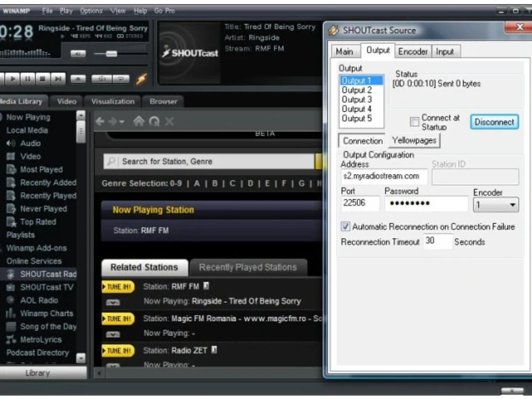The width and height of the screenshot is (532, 399).
Task: Go forward in the Winamp browser
Action: 113,121
